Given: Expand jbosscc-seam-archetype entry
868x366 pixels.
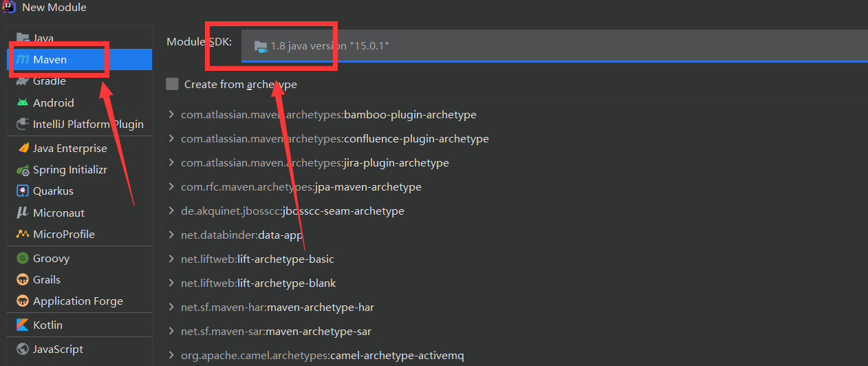Looking at the screenshot, I should [x=171, y=211].
